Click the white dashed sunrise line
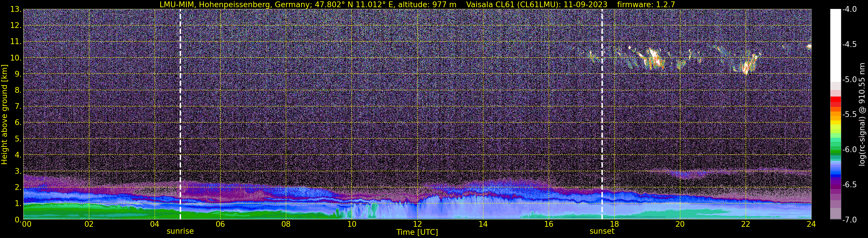868x238 pixels. 180,114
